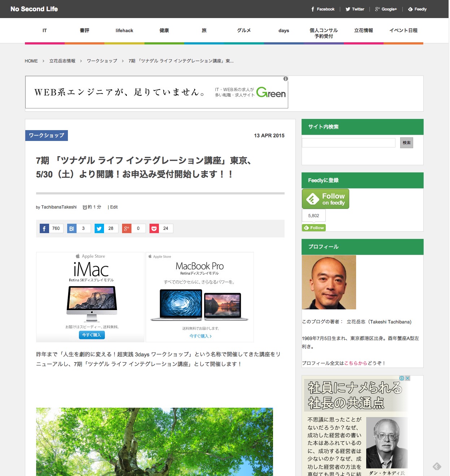The width and height of the screenshot is (450, 476).
Task: Go to イベント日程 in navigation
Action: coord(403,31)
